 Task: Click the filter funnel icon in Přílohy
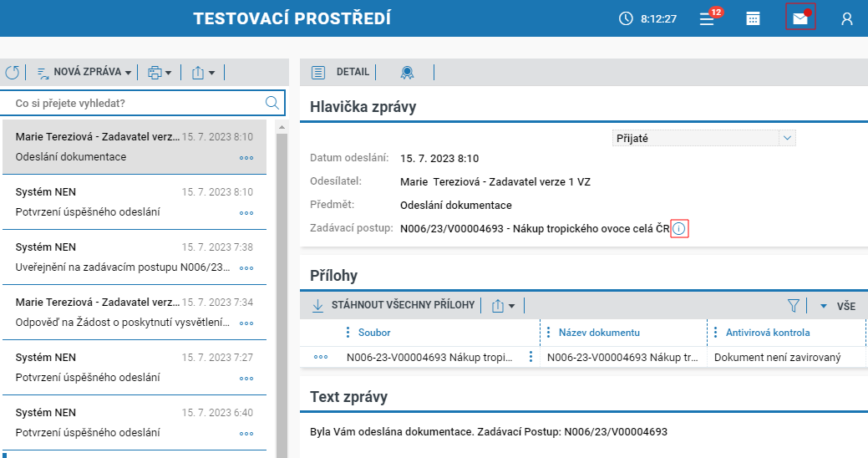(794, 305)
